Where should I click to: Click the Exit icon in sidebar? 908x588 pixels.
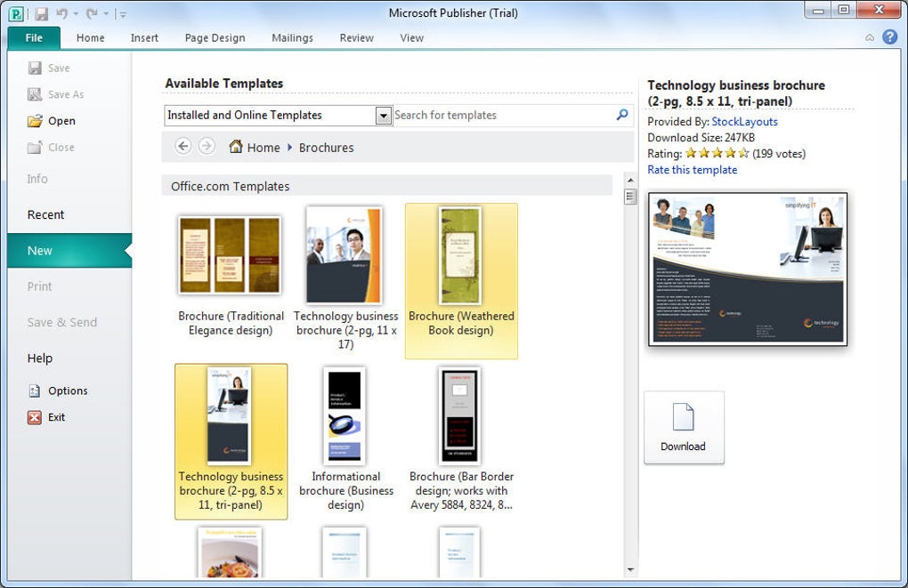pyautogui.click(x=36, y=417)
